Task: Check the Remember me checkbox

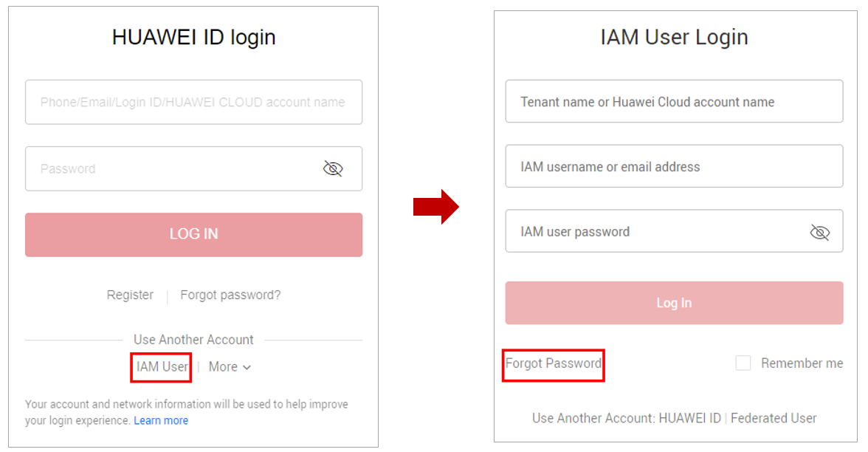Action: pos(743,363)
